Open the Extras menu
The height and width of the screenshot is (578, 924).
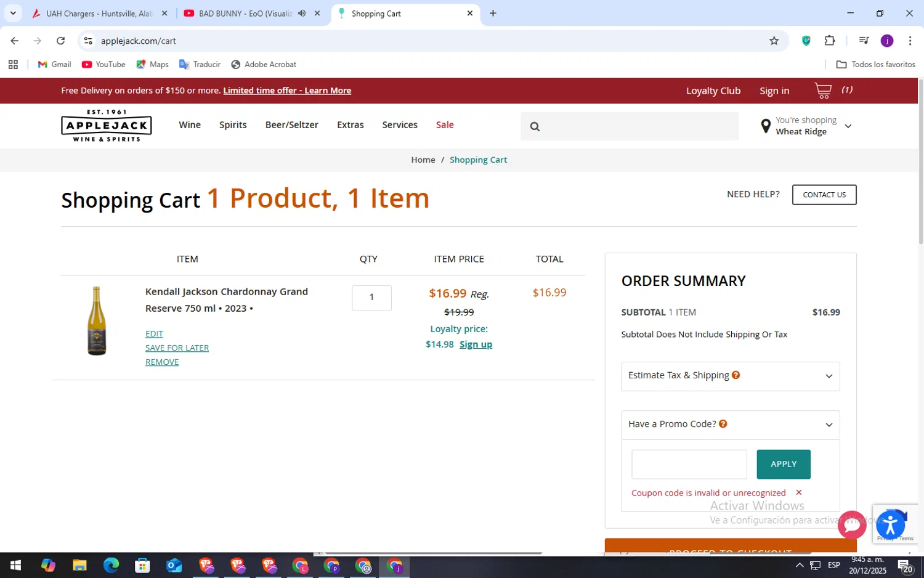pyautogui.click(x=351, y=124)
